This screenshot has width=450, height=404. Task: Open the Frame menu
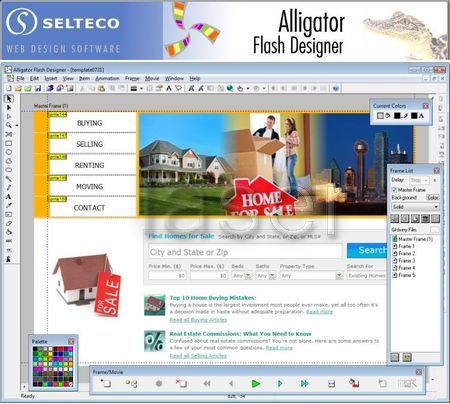[x=132, y=79]
